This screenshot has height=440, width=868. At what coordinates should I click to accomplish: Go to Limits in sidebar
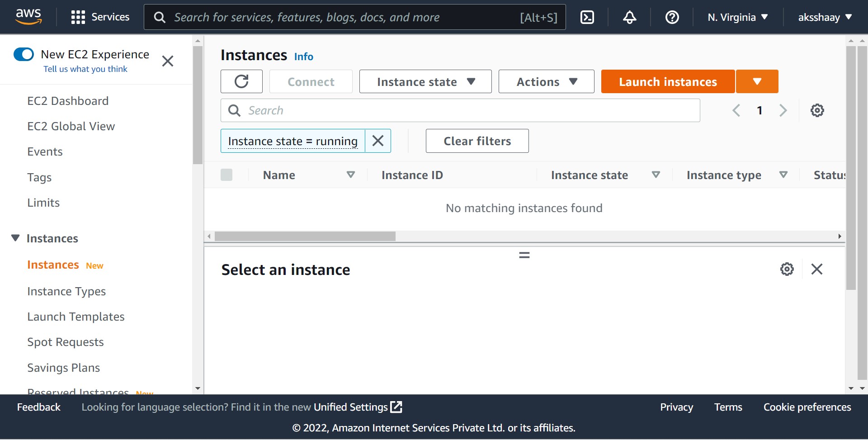pos(43,203)
